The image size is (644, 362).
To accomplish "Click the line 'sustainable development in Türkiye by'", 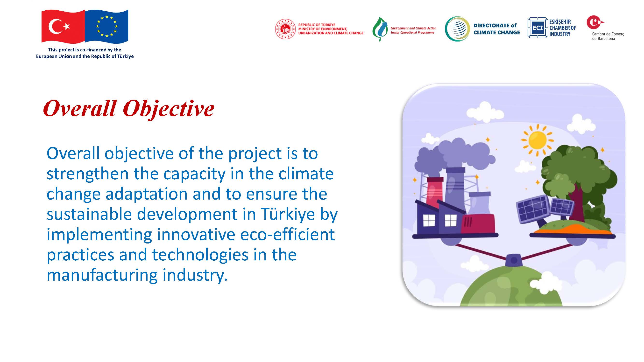I will click(x=192, y=215).
